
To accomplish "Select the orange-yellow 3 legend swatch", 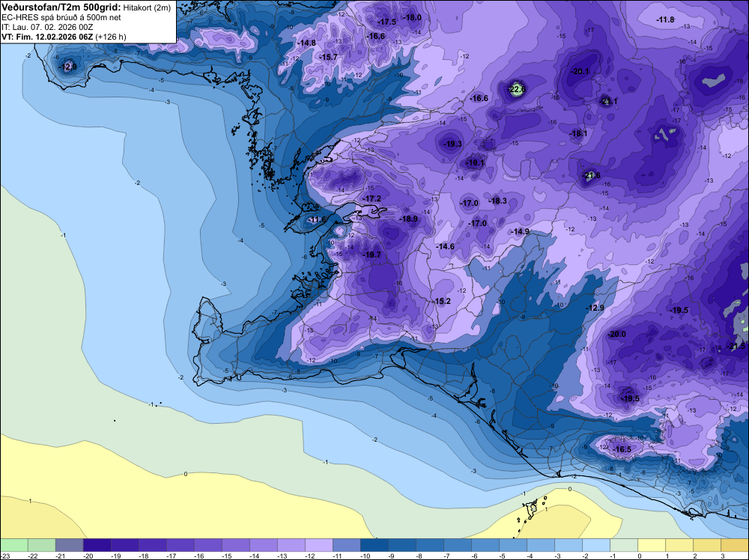I will 735,545.
